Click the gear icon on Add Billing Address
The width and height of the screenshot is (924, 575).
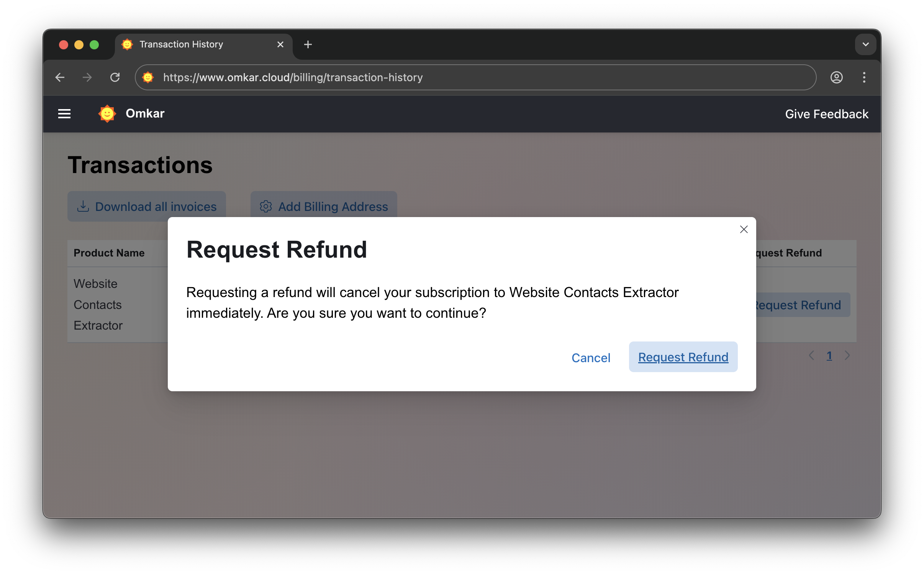coord(265,206)
